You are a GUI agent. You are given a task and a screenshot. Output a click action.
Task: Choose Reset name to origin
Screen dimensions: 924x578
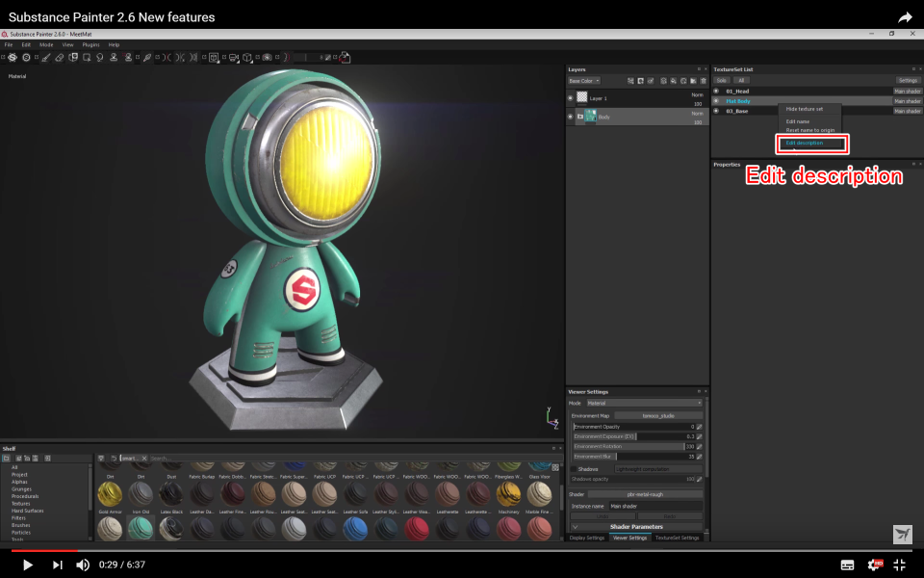809,130
